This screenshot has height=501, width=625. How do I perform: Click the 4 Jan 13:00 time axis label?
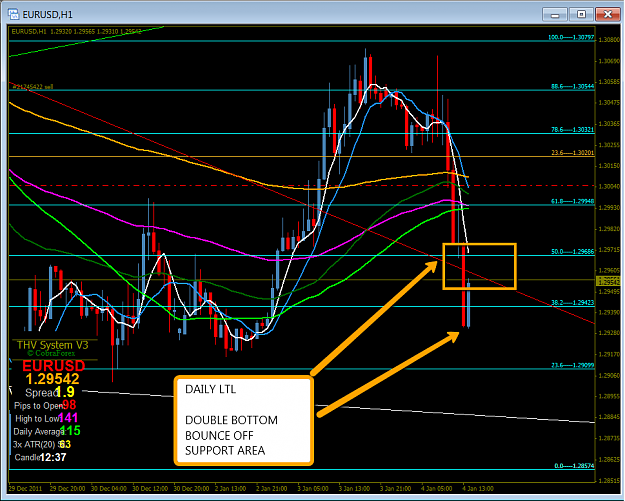478,488
